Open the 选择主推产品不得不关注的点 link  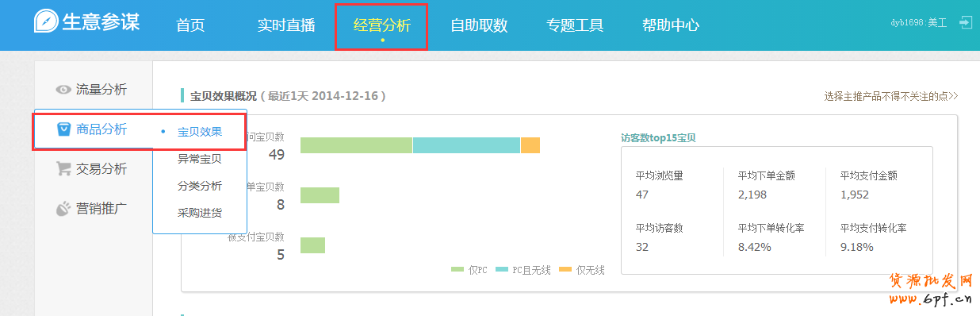pyautogui.click(x=891, y=96)
